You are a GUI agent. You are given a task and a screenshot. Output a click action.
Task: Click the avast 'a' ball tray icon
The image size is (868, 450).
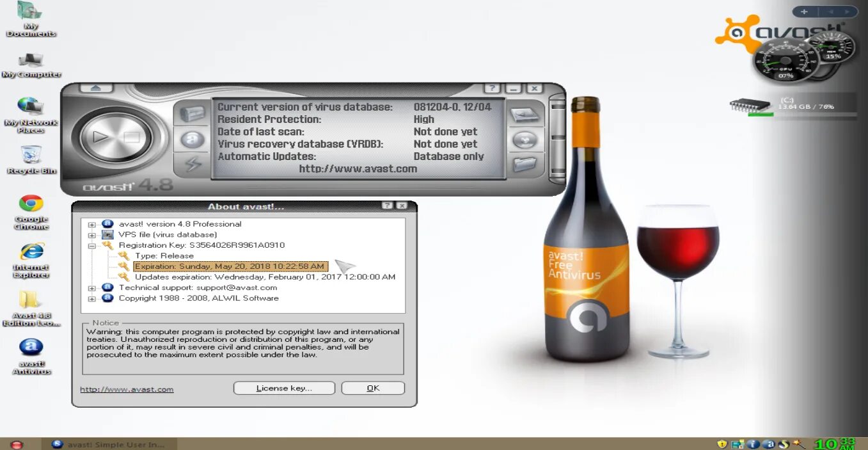click(x=769, y=444)
